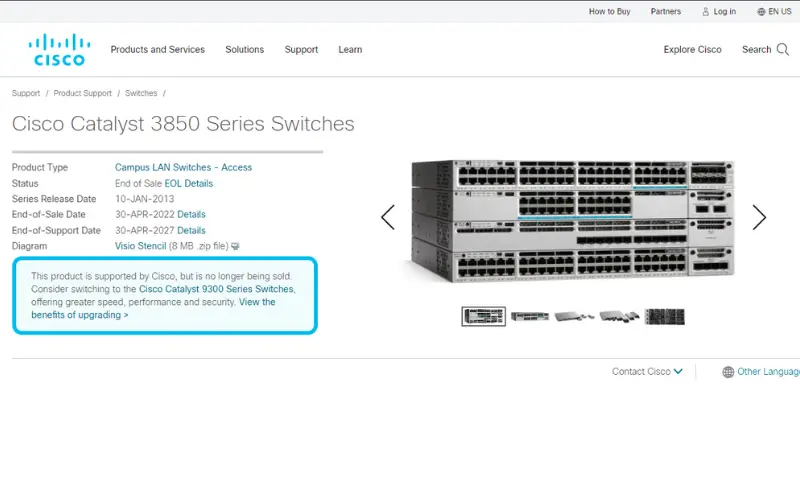Click the Log in person icon
The image size is (800, 500).
pos(706,11)
